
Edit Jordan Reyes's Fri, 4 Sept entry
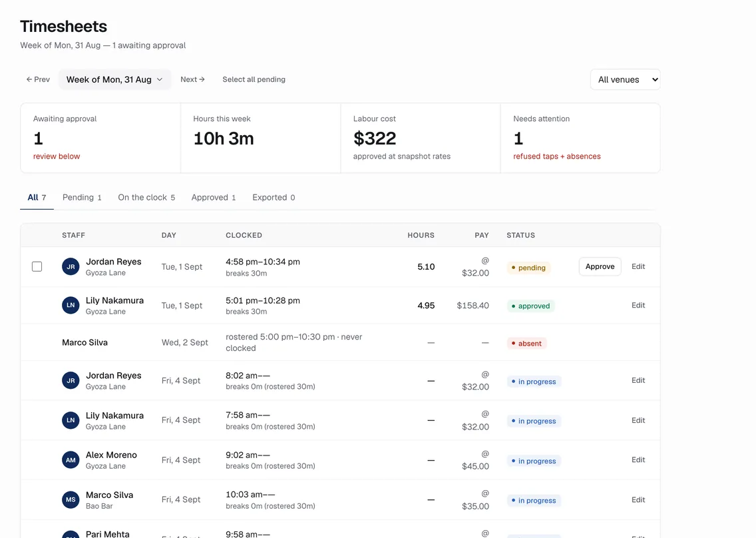click(x=638, y=380)
